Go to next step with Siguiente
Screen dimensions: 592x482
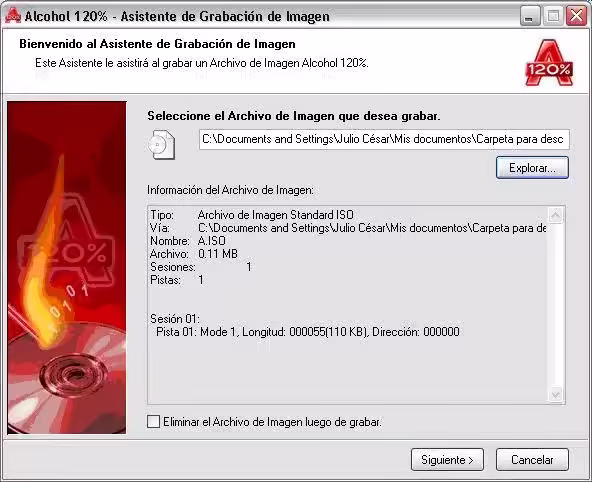pyautogui.click(x=447, y=460)
